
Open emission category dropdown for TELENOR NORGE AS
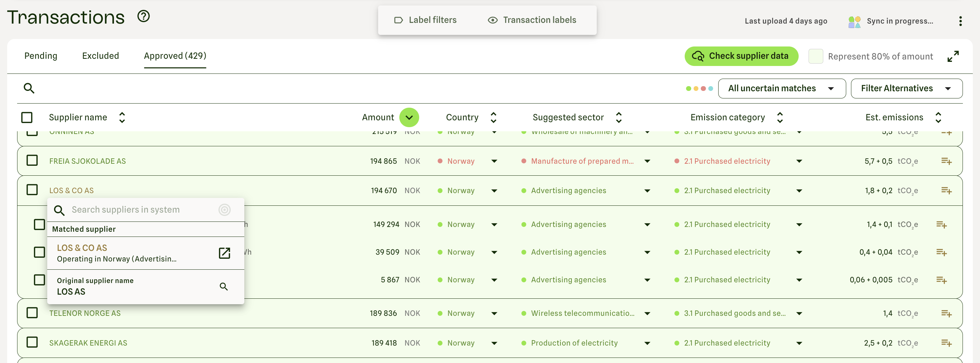pyautogui.click(x=799, y=313)
